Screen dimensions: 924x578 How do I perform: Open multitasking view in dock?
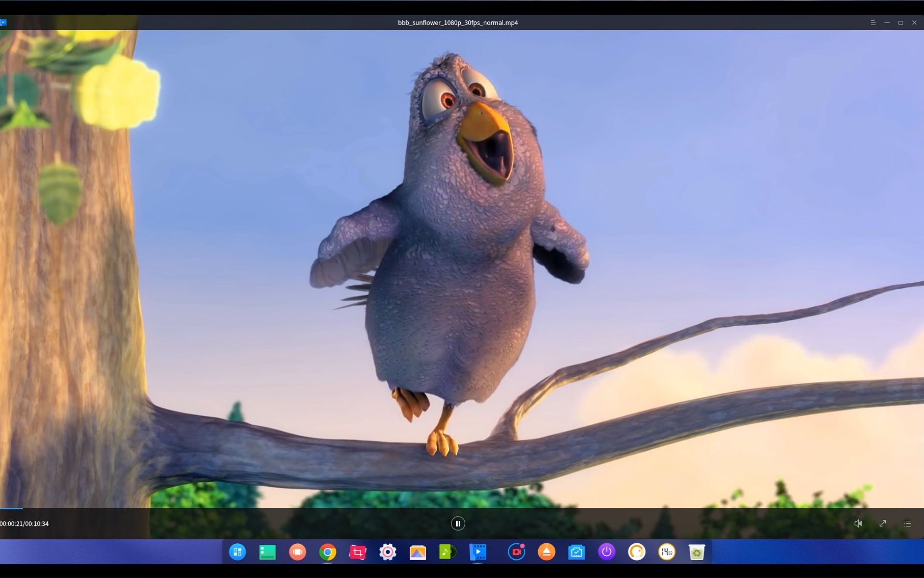pos(297,552)
